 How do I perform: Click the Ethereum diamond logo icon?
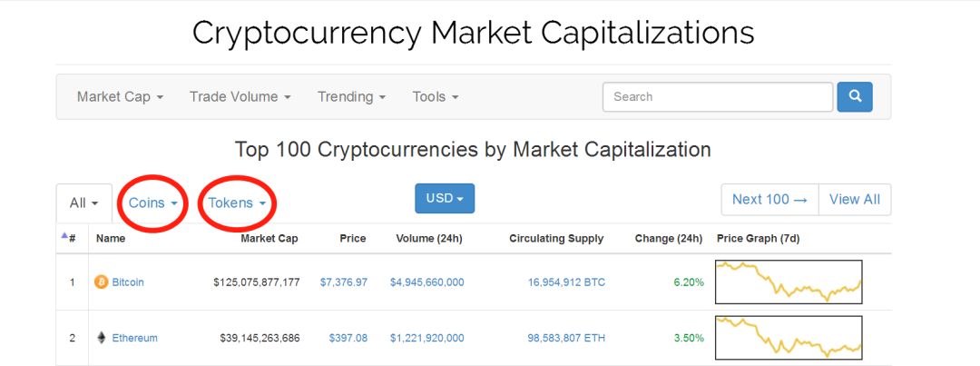click(x=101, y=338)
